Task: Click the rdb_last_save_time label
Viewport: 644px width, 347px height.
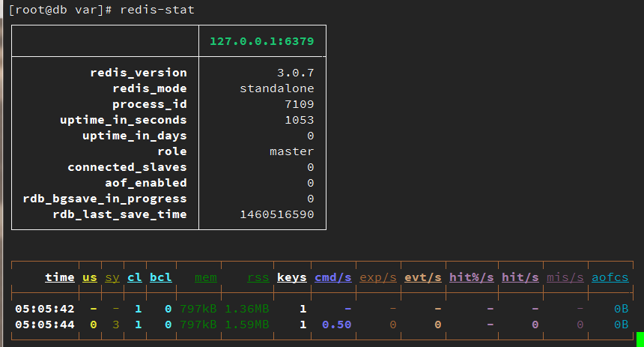Action: pos(120,214)
